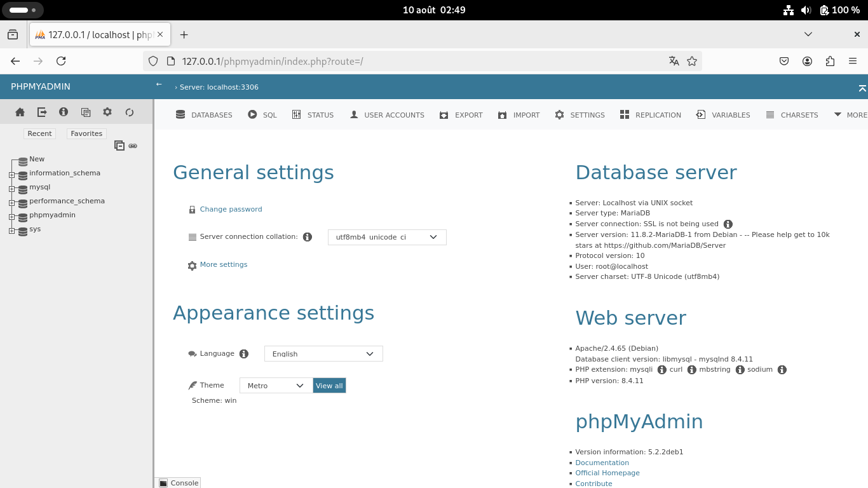The height and width of the screenshot is (488, 868).
Task: Click info icon after sodium extension
Action: point(782,370)
